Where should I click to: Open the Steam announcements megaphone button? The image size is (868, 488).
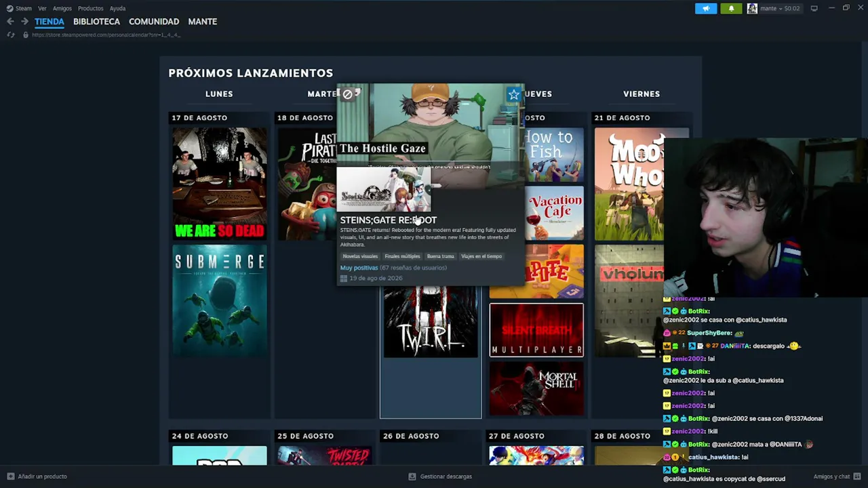click(x=706, y=8)
